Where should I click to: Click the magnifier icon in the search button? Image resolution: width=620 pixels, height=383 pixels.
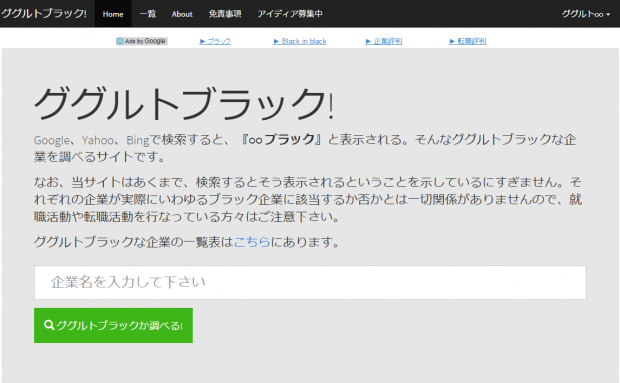click(49, 325)
